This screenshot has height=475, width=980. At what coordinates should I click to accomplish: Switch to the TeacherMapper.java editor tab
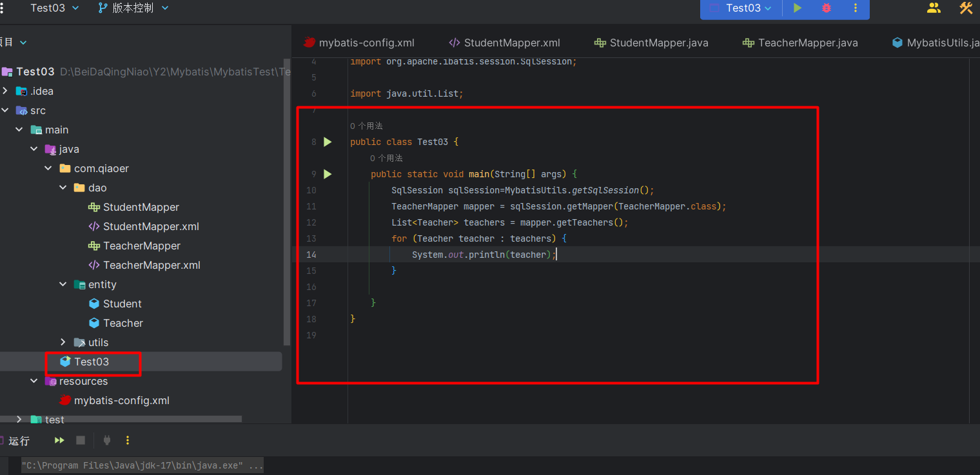pyautogui.click(x=800, y=43)
